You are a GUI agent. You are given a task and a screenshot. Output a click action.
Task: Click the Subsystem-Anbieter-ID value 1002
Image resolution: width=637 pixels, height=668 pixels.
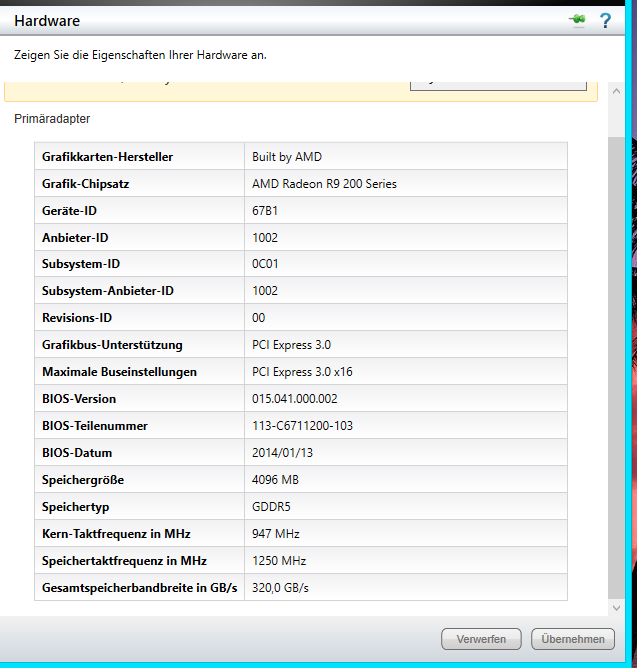[x=265, y=291]
